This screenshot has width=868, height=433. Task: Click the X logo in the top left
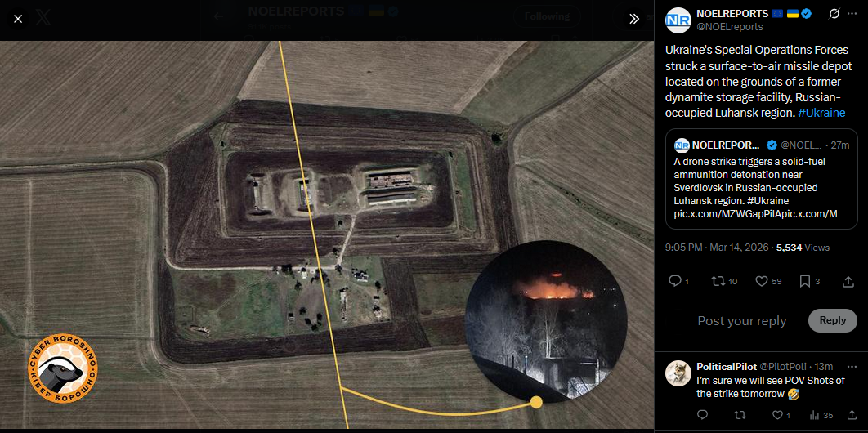coord(43,17)
